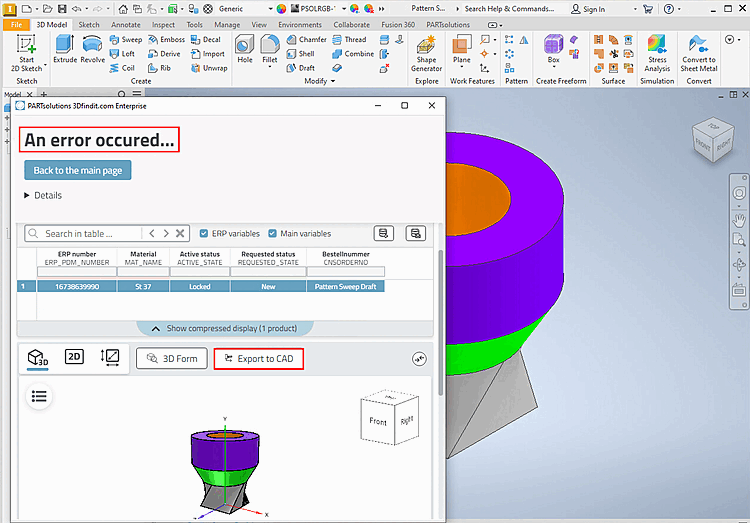The width and height of the screenshot is (750, 523).
Task: Select the Chamfer tool
Action: tap(307, 39)
